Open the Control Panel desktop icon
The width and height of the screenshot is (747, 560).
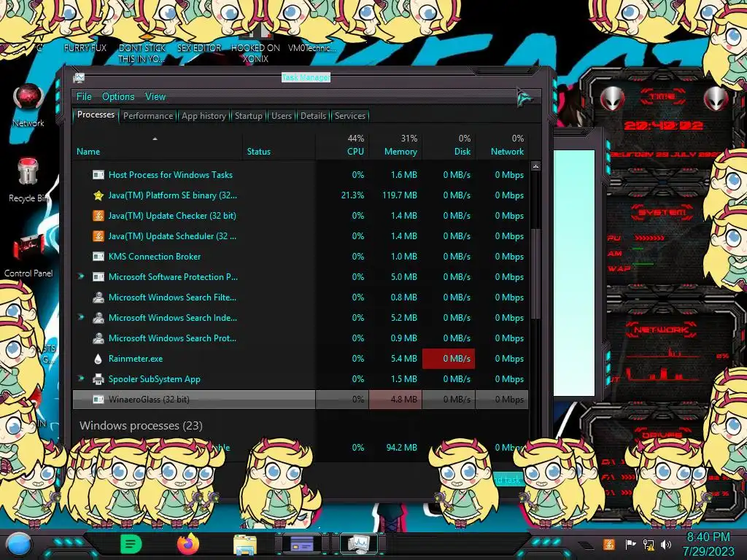point(28,254)
